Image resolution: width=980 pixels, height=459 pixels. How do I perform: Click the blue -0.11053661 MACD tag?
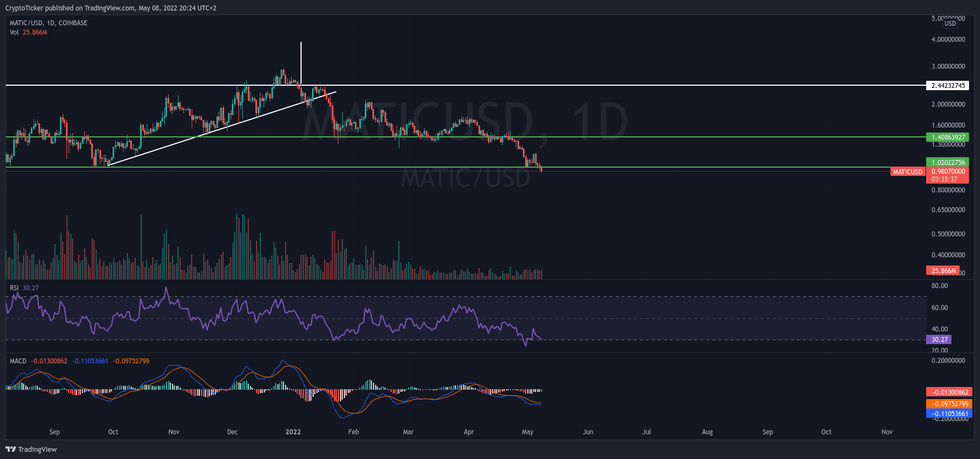pos(949,414)
